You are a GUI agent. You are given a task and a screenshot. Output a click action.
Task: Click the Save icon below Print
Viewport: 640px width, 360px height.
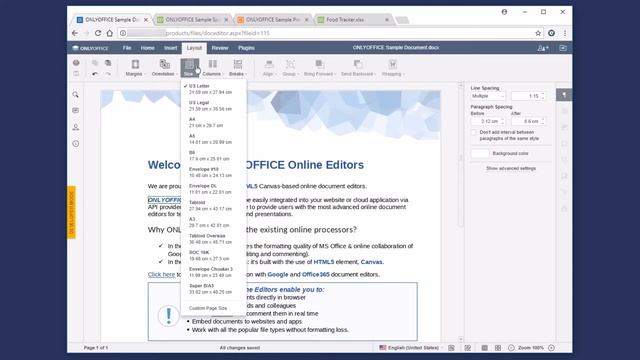pyautogui.click(x=76, y=73)
